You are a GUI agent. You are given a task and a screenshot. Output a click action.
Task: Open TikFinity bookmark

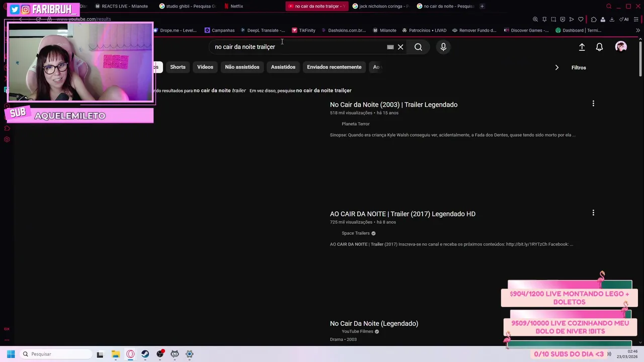pos(303,30)
